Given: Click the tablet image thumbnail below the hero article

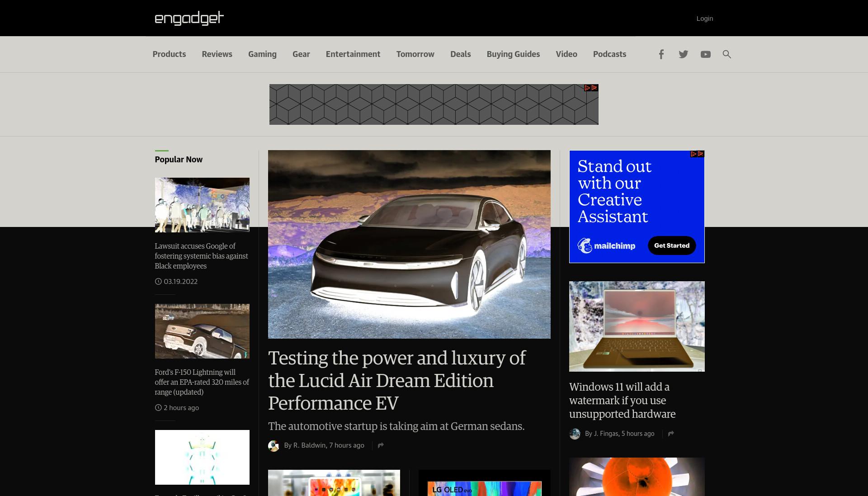Looking at the screenshot, I should (334, 483).
